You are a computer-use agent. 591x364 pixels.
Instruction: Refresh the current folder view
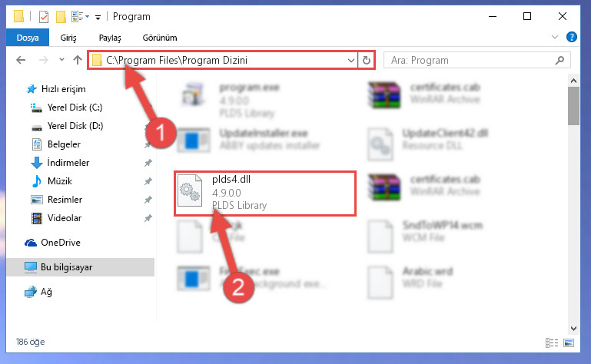tap(367, 61)
